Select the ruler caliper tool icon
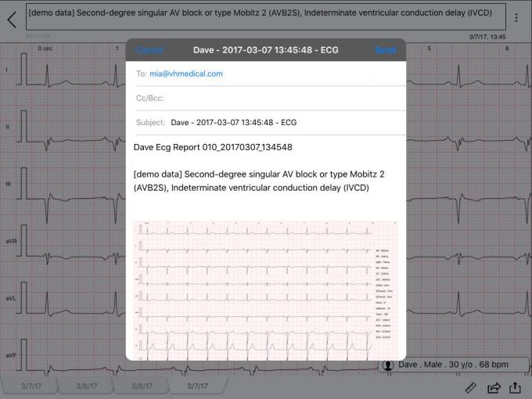The width and height of the screenshot is (532, 399). pos(471,387)
